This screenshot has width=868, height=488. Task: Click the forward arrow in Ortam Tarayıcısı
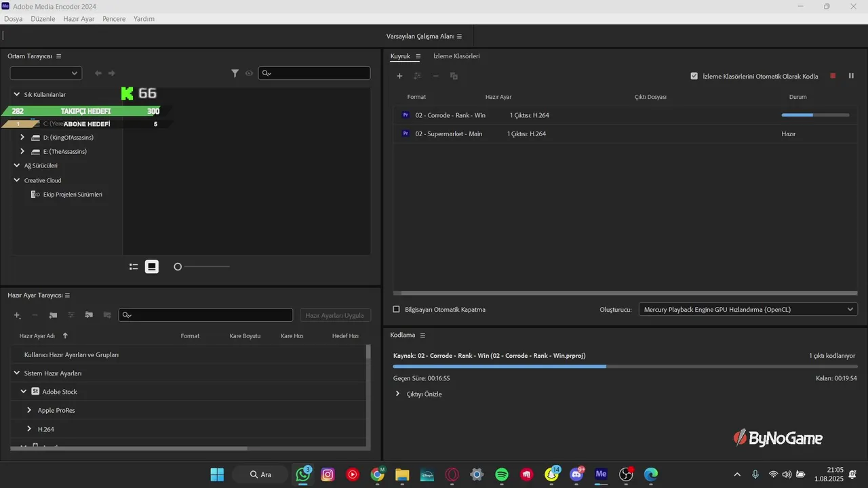[x=112, y=73]
